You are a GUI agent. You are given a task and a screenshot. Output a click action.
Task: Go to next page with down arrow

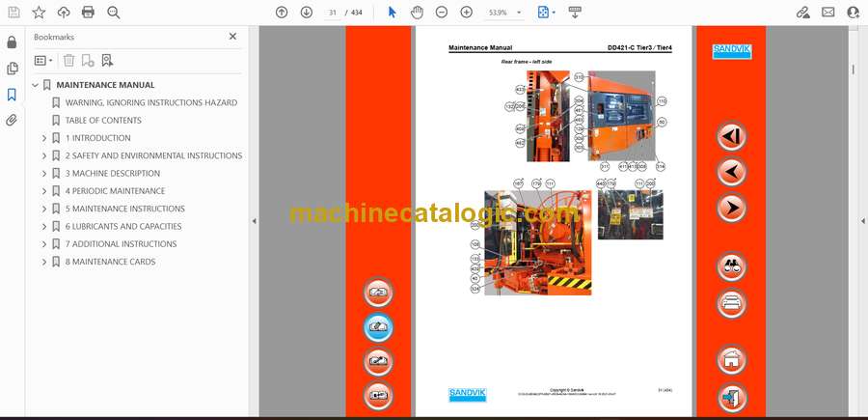(306, 13)
